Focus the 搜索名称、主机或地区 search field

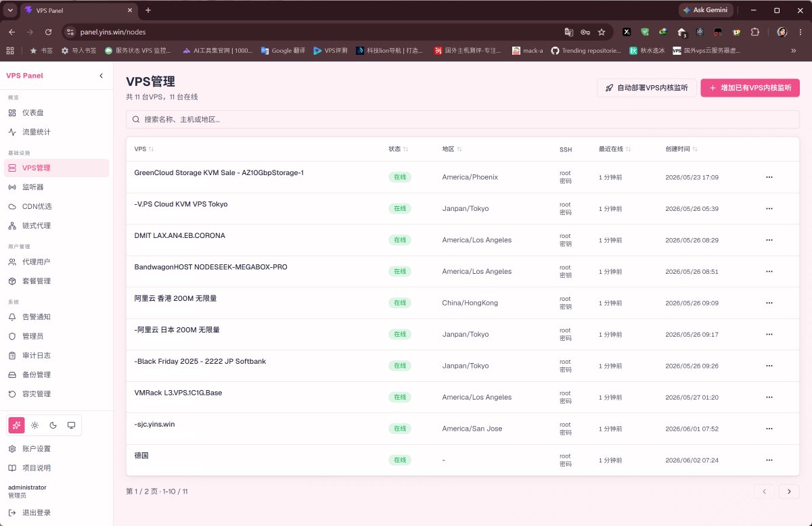[x=462, y=119]
